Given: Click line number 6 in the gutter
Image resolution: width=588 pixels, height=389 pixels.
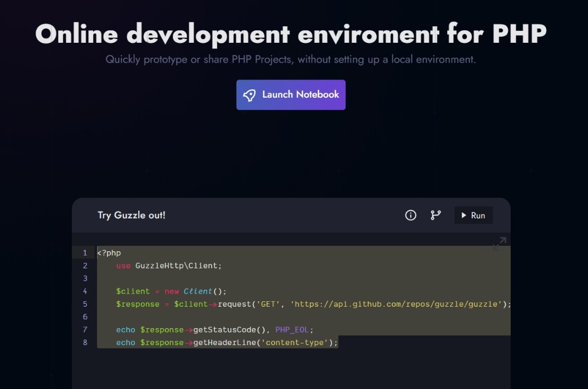Looking at the screenshot, I should click(85, 317).
